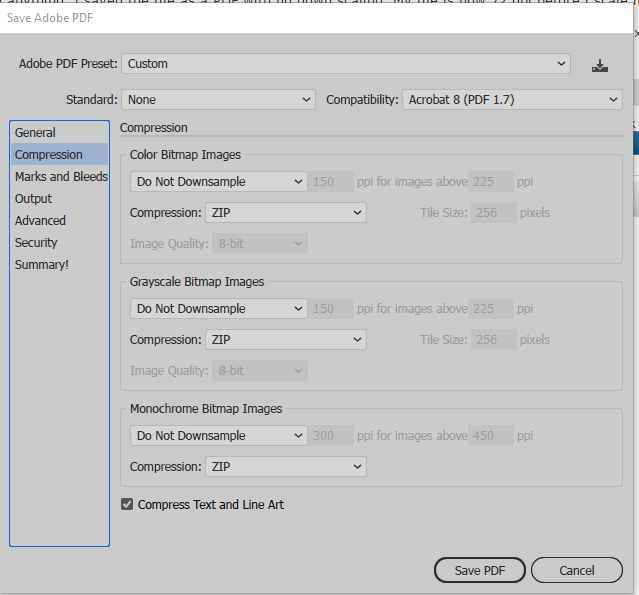Click the Grayscale Bitmap Images group label
This screenshot has width=639, height=595.
click(197, 282)
